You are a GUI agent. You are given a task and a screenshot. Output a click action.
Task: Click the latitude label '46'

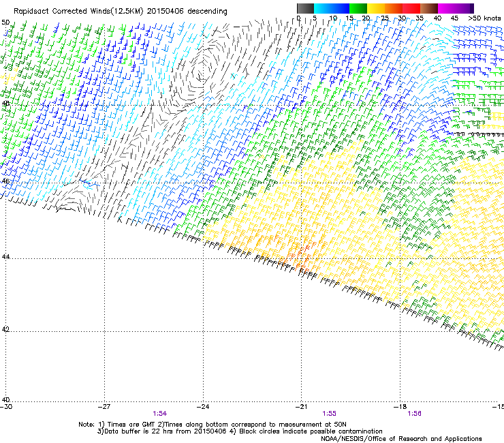click(5, 181)
